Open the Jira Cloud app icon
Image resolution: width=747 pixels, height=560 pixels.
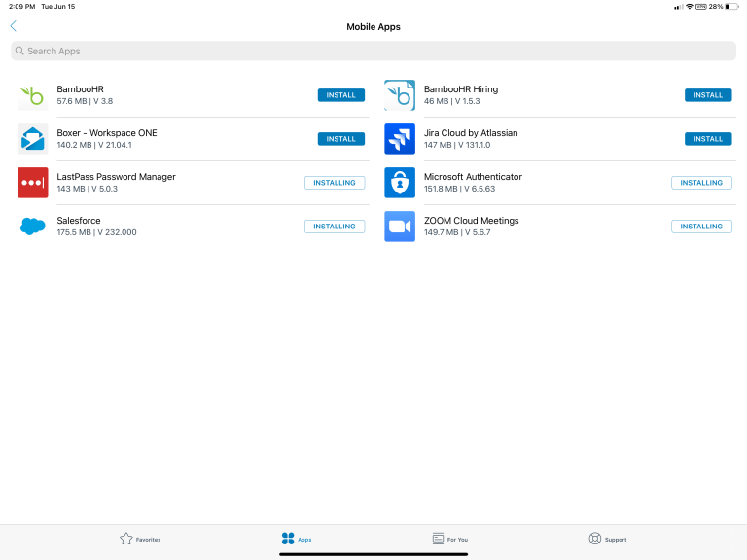[x=400, y=139]
